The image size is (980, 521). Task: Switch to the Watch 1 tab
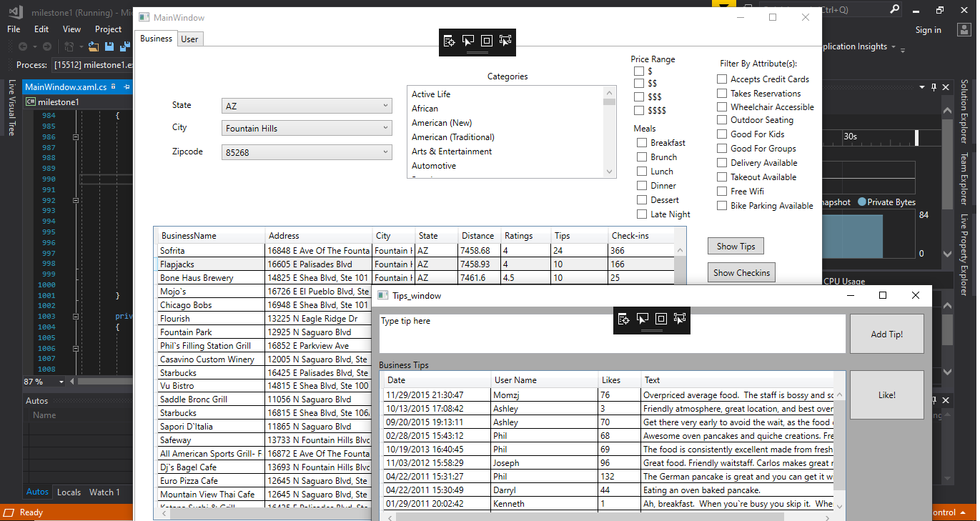(x=104, y=492)
